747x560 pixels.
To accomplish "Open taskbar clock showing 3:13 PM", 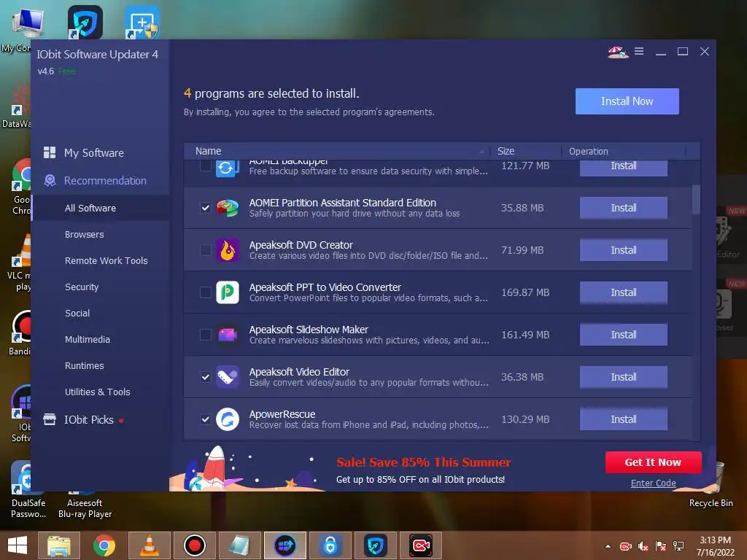I will tap(715, 546).
